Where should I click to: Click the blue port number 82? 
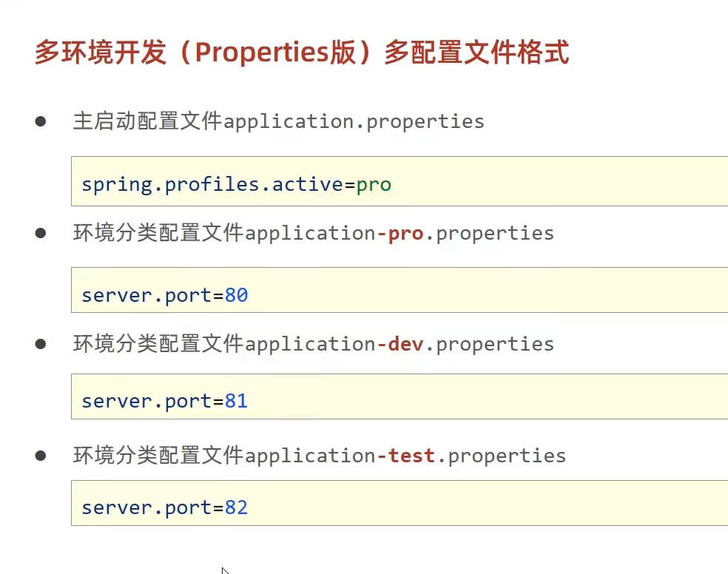pyautogui.click(x=236, y=508)
